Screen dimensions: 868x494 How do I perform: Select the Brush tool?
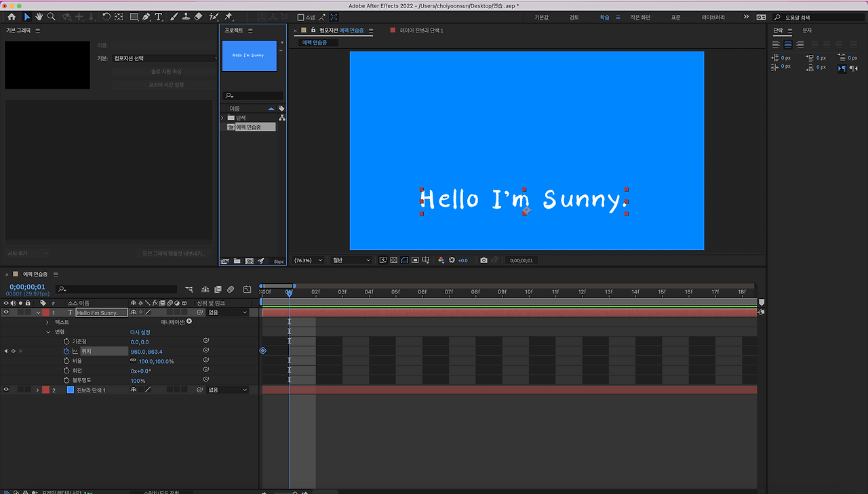174,17
